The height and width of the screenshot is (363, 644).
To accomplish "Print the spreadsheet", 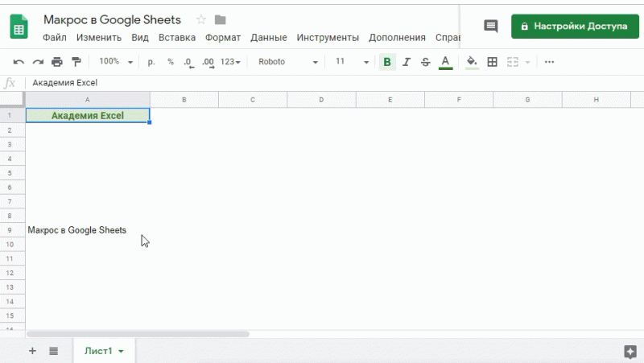I will pos(57,62).
